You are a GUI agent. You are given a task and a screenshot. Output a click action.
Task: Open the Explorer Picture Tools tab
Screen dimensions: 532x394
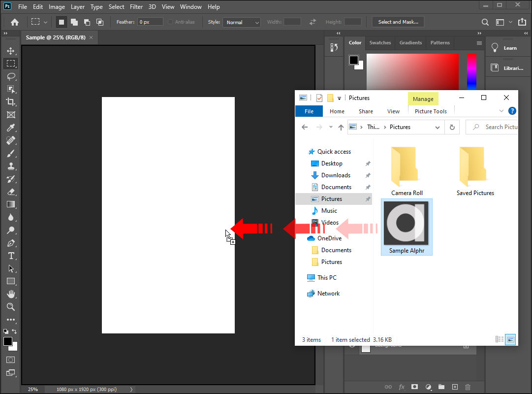pyautogui.click(x=431, y=111)
